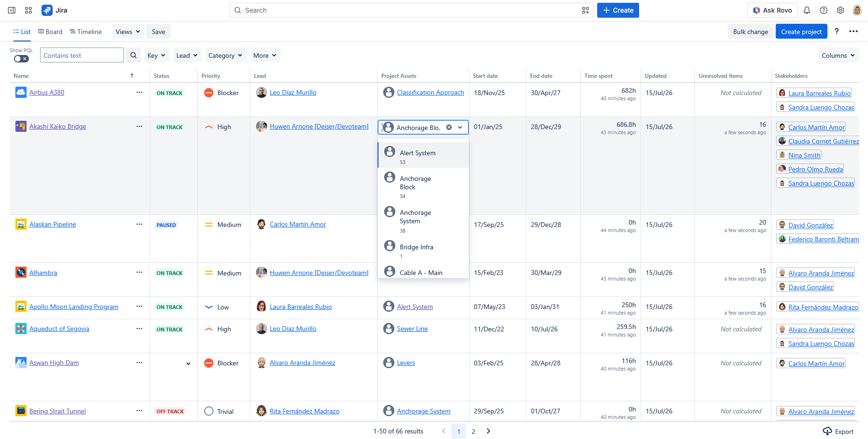Click the Name column sort arrow
Image resolution: width=868 pixels, height=439 pixels.
(x=132, y=75)
